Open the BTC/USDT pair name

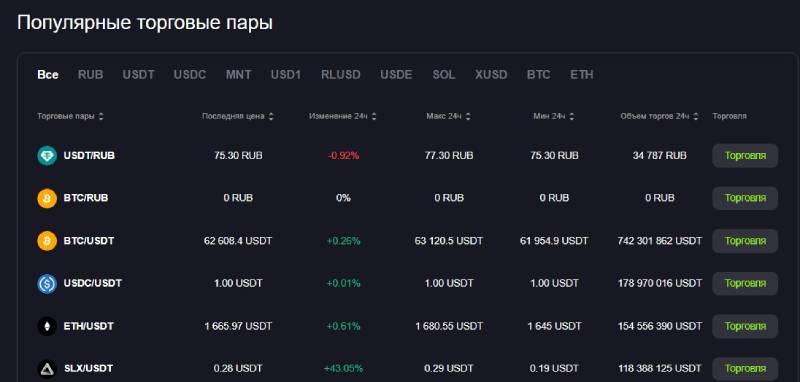pos(89,241)
